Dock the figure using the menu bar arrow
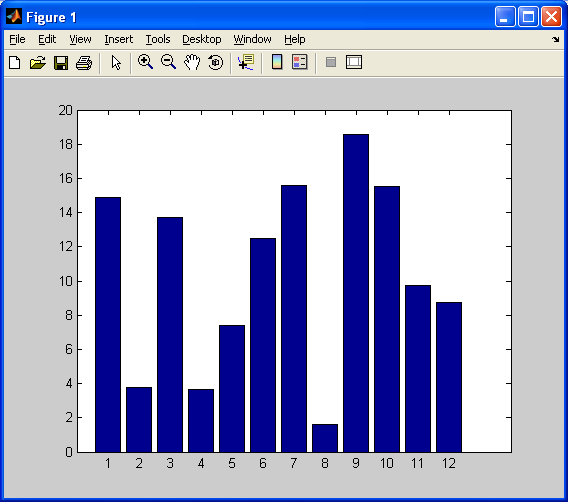 click(555, 39)
